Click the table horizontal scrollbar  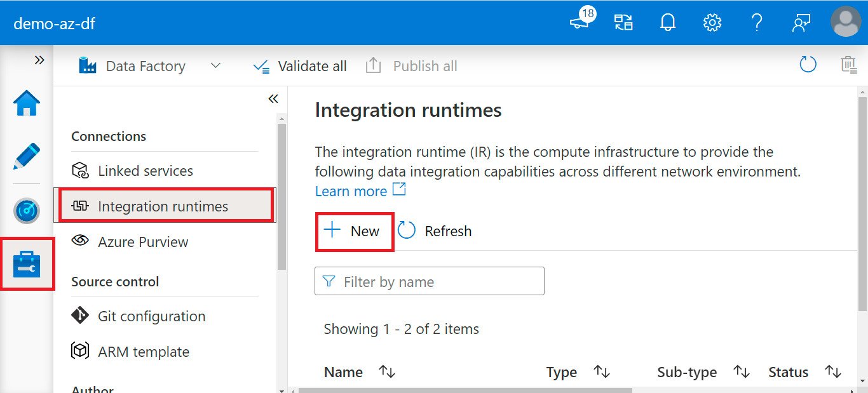tap(466, 390)
